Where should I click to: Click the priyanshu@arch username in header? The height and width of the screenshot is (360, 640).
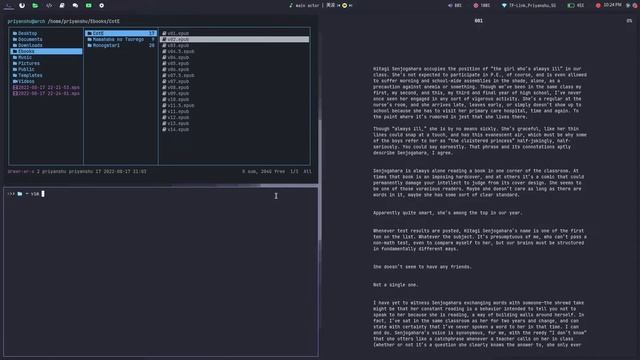pos(26,21)
